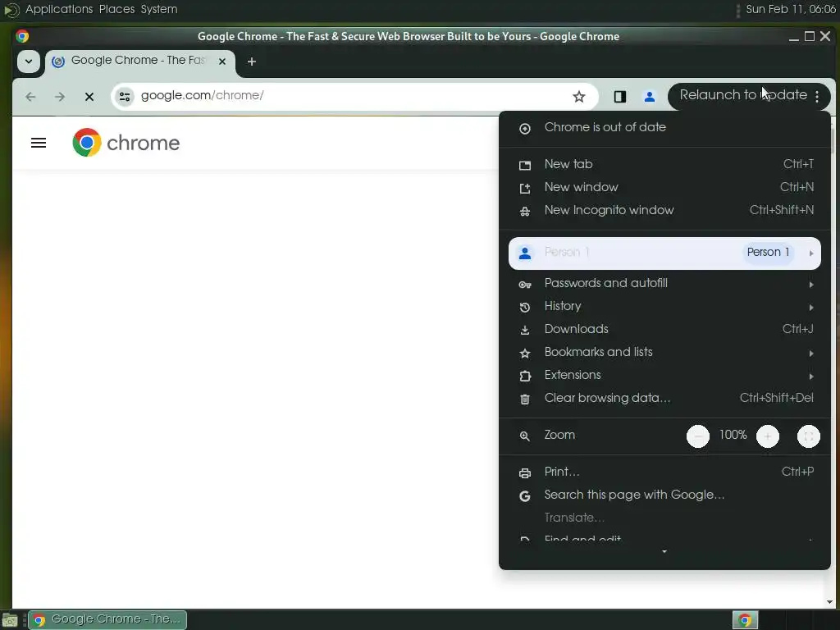Click the download arrow icon
The width and height of the screenshot is (840, 630).
coord(525,331)
